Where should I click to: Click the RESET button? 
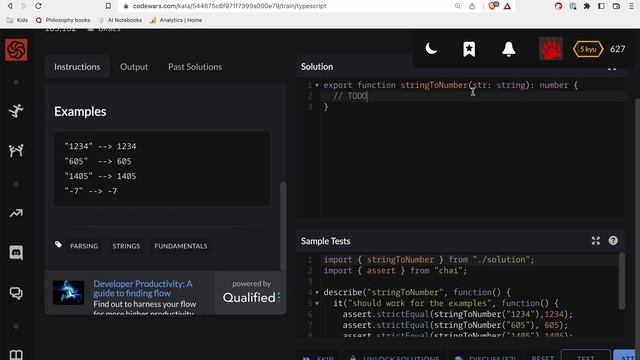542,358
